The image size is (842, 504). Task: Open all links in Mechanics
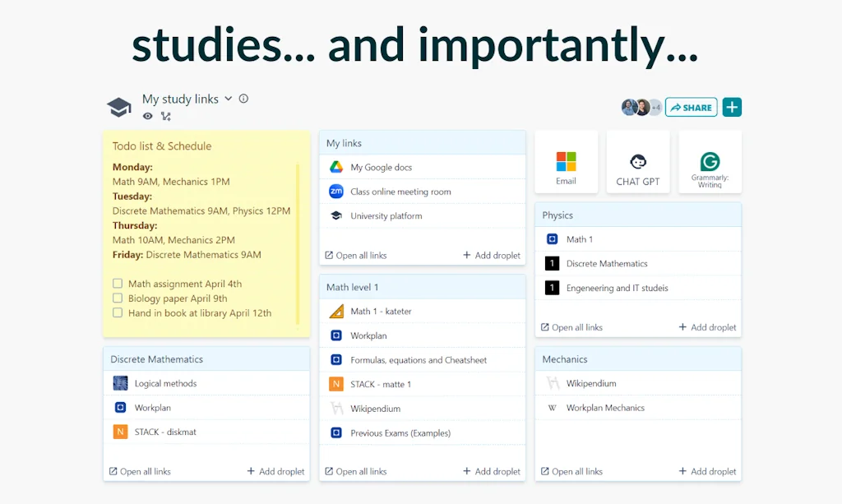pos(571,471)
